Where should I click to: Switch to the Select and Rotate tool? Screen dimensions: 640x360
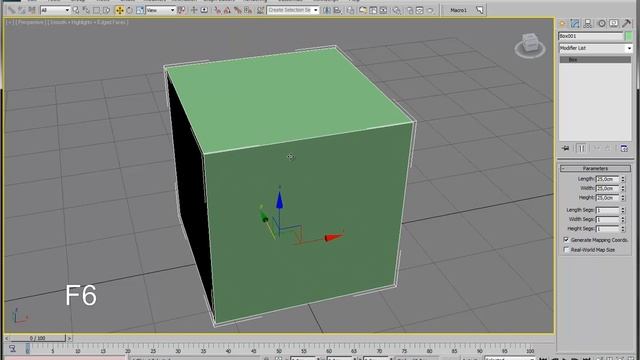129,10
